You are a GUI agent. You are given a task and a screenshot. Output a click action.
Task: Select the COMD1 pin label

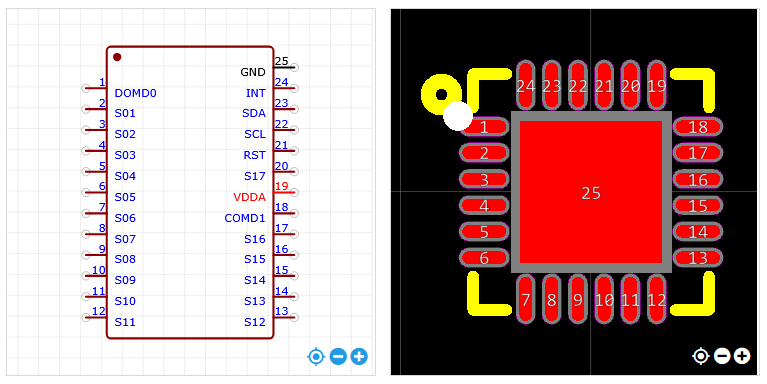click(x=245, y=218)
